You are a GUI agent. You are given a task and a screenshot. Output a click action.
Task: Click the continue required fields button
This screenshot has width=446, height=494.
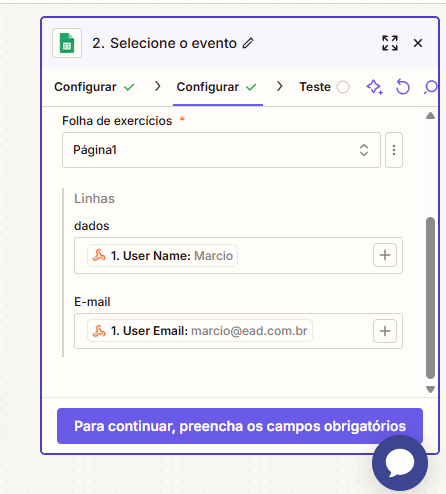pyautogui.click(x=240, y=426)
